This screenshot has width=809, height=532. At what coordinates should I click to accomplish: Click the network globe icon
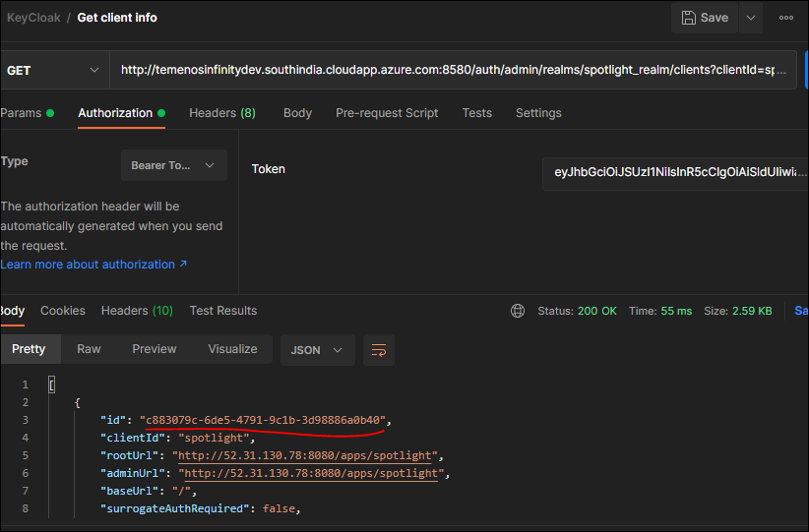click(518, 311)
